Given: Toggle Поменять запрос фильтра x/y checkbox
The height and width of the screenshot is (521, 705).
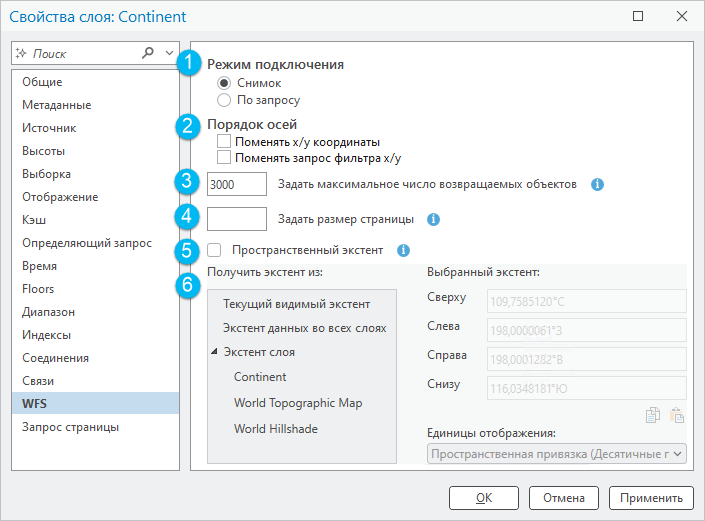Looking at the screenshot, I should (224, 158).
